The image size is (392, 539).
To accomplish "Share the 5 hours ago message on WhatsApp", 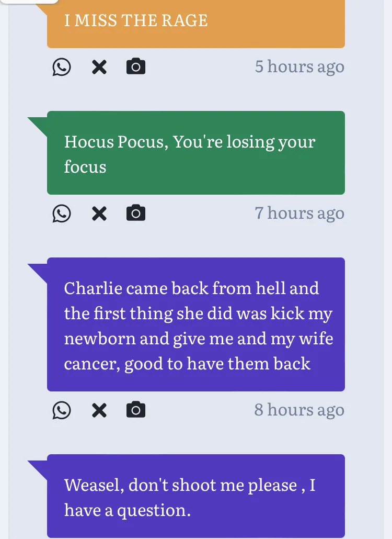I will click(62, 67).
